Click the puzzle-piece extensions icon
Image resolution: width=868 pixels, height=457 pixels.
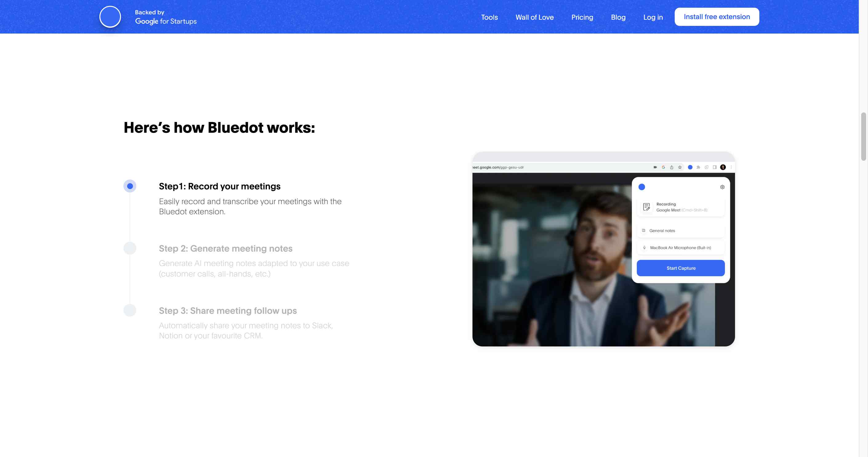click(x=698, y=167)
